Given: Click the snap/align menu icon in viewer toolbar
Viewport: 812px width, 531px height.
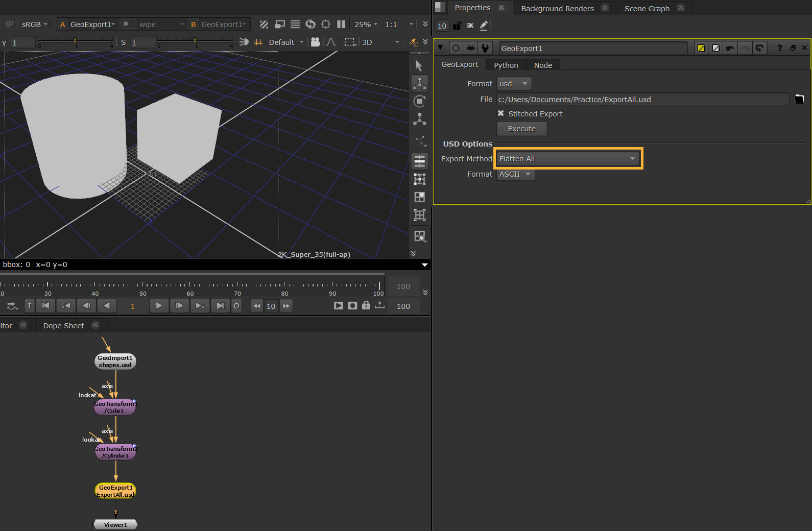Looking at the screenshot, I should pos(419,161).
